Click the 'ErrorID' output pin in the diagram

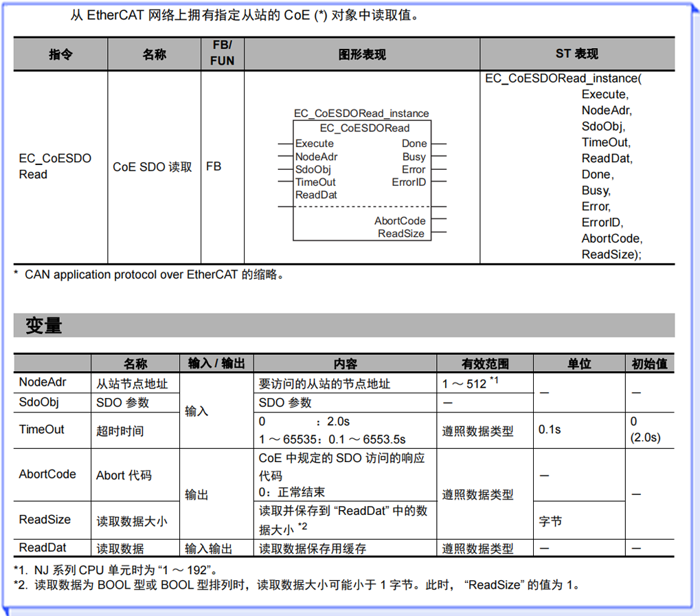point(409,182)
